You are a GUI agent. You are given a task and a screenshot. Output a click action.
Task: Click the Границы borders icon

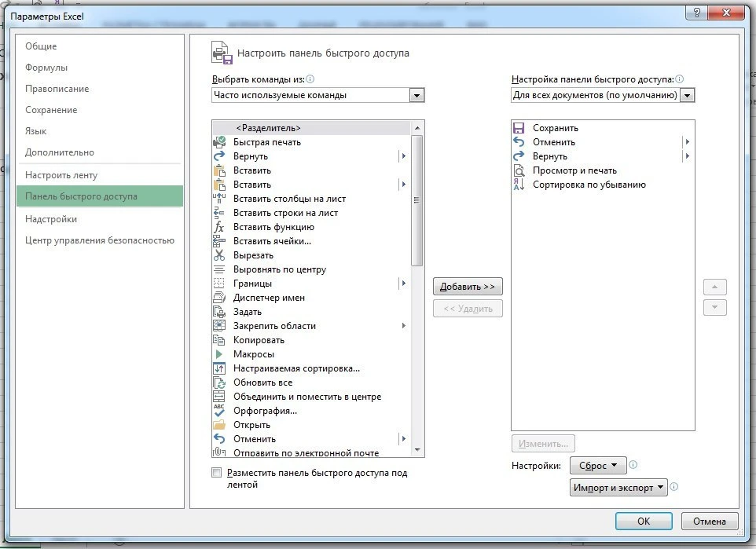(219, 283)
